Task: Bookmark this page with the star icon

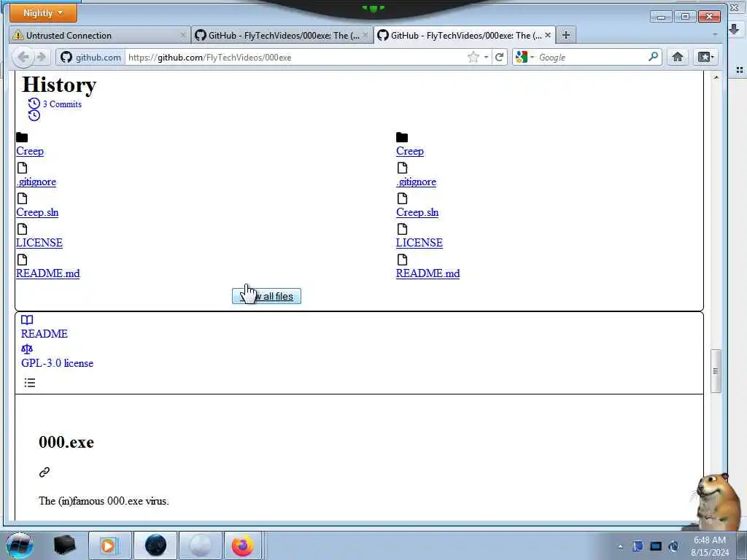Action: 473,57
